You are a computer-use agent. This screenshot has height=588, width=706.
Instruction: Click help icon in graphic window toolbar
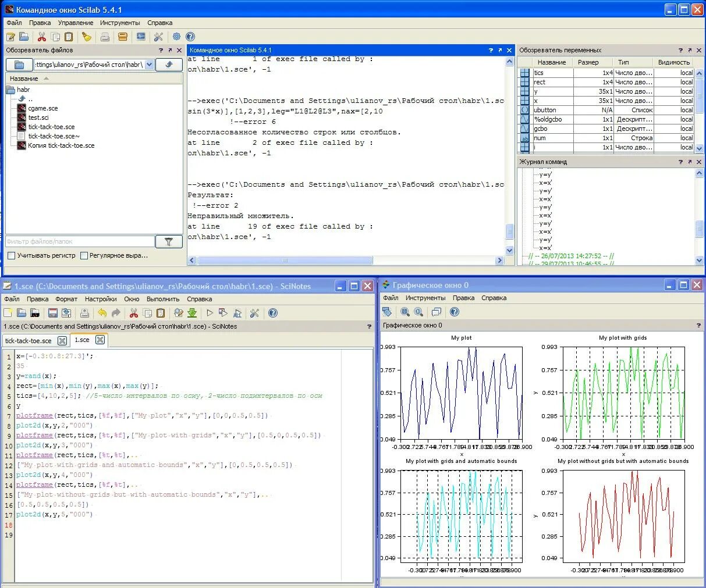pos(455,312)
